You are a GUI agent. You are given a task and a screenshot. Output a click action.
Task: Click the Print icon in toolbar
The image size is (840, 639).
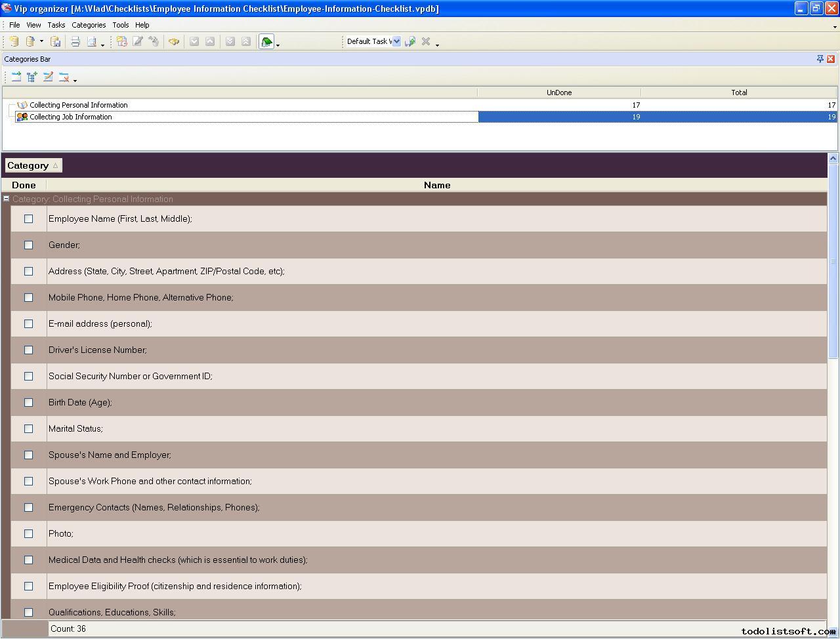point(75,41)
